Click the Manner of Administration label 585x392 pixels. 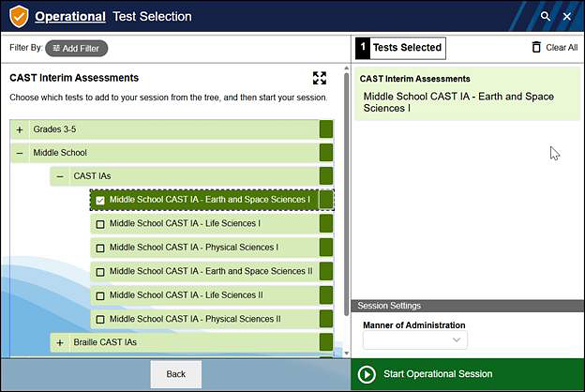coord(414,325)
